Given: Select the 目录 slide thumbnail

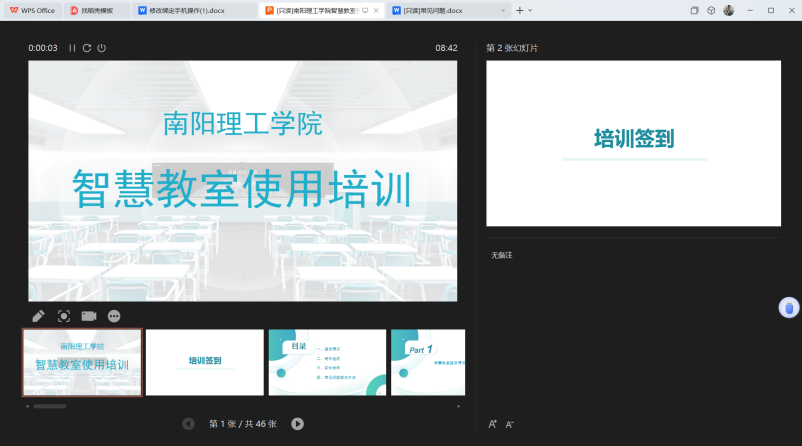Looking at the screenshot, I should pyautogui.click(x=327, y=362).
